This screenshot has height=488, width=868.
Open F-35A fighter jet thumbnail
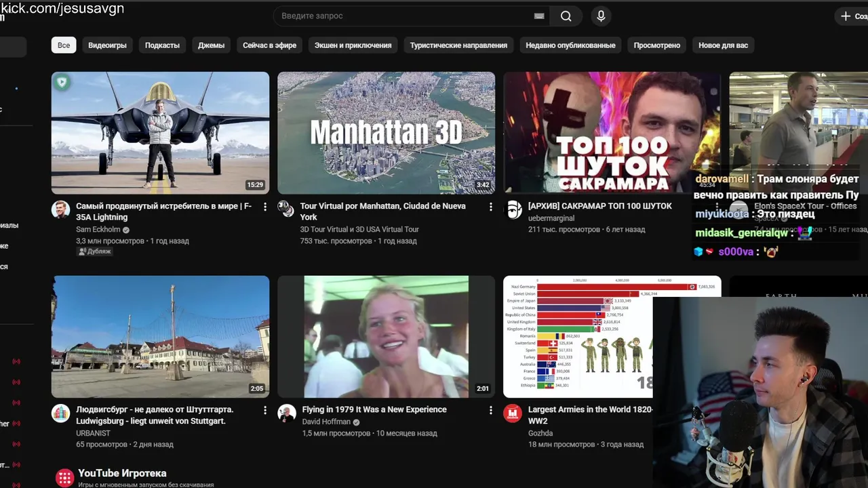pyautogui.click(x=160, y=133)
